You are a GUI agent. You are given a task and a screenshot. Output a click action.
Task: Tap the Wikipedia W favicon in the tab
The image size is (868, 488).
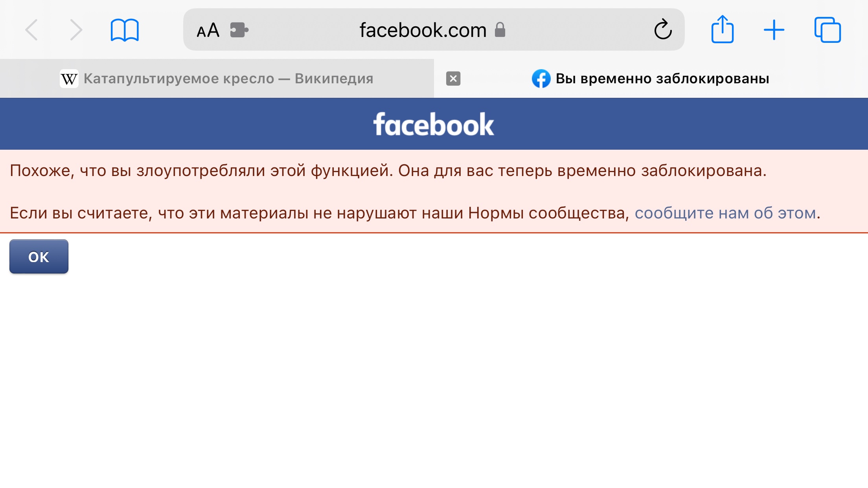click(69, 79)
